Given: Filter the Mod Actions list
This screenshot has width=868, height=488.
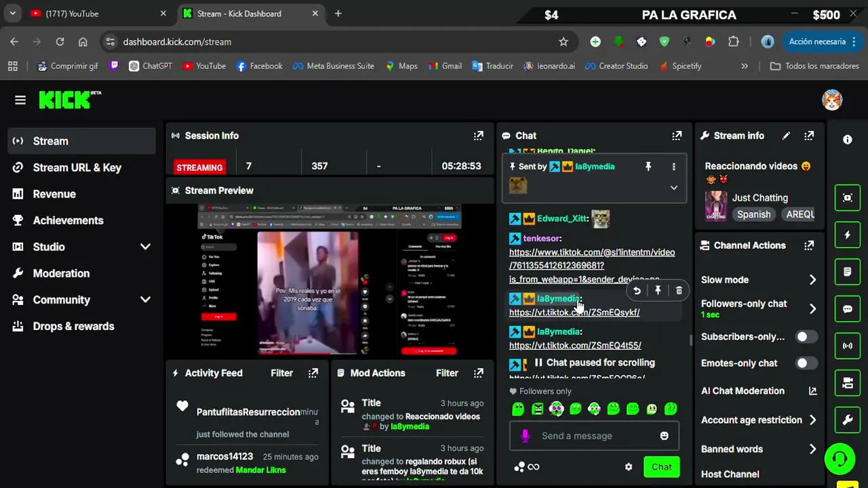Looking at the screenshot, I should pyautogui.click(x=447, y=373).
